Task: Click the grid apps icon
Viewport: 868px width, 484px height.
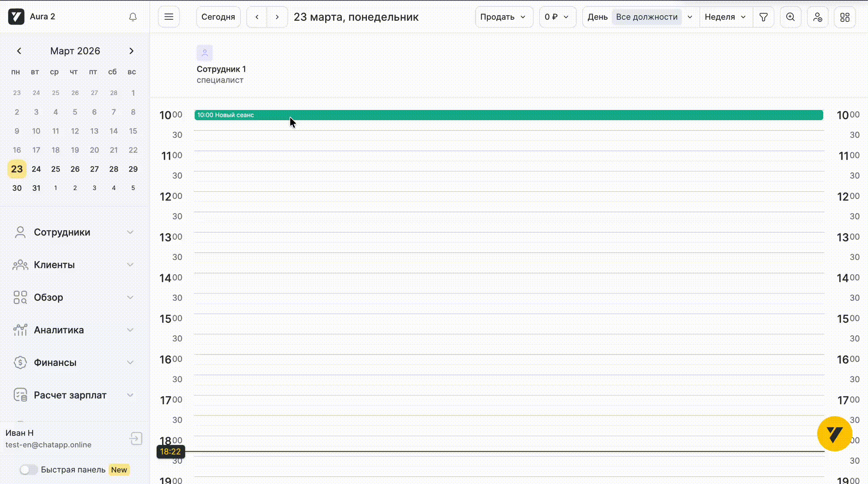Action: click(x=845, y=17)
